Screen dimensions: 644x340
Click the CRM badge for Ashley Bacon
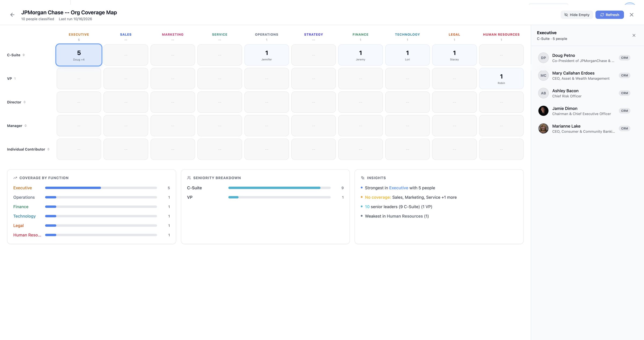(x=624, y=93)
